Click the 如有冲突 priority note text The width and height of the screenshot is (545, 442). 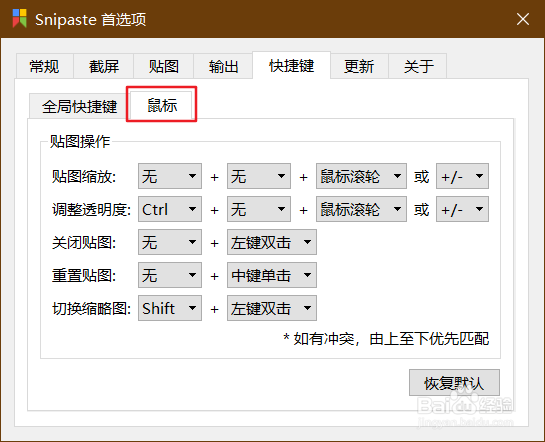[x=386, y=338]
